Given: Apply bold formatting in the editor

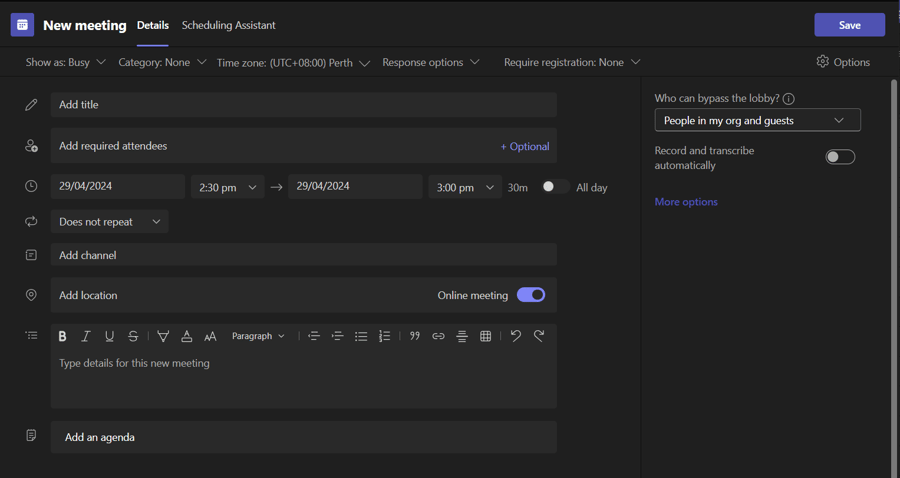Looking at the screenshot, I should point(63,336).
